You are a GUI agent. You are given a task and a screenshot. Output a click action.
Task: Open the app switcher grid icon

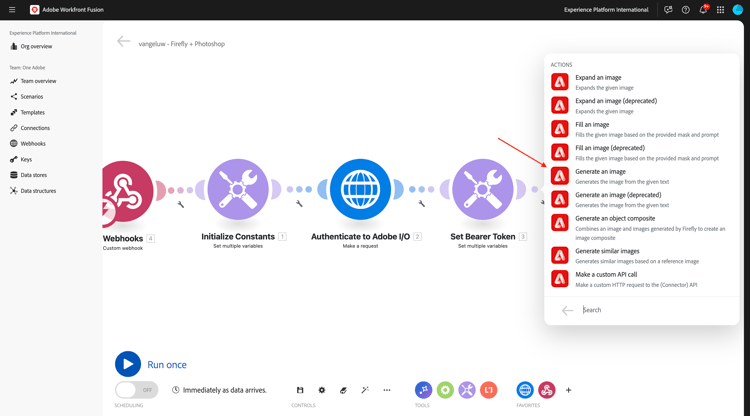point(720,10)
